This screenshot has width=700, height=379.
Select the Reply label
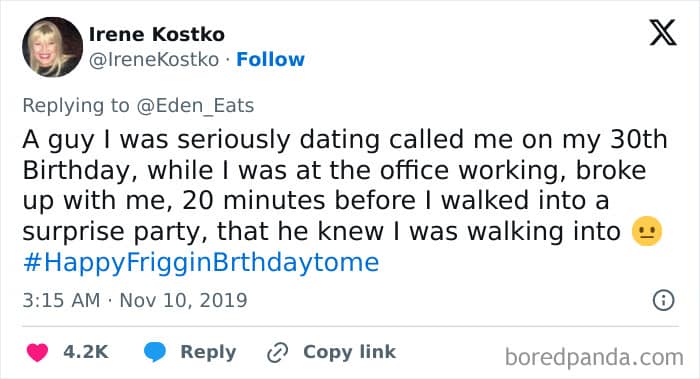tap(208, 352)
